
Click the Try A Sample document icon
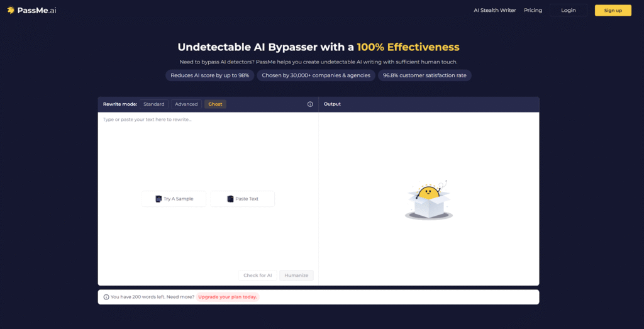pos(158,199)
